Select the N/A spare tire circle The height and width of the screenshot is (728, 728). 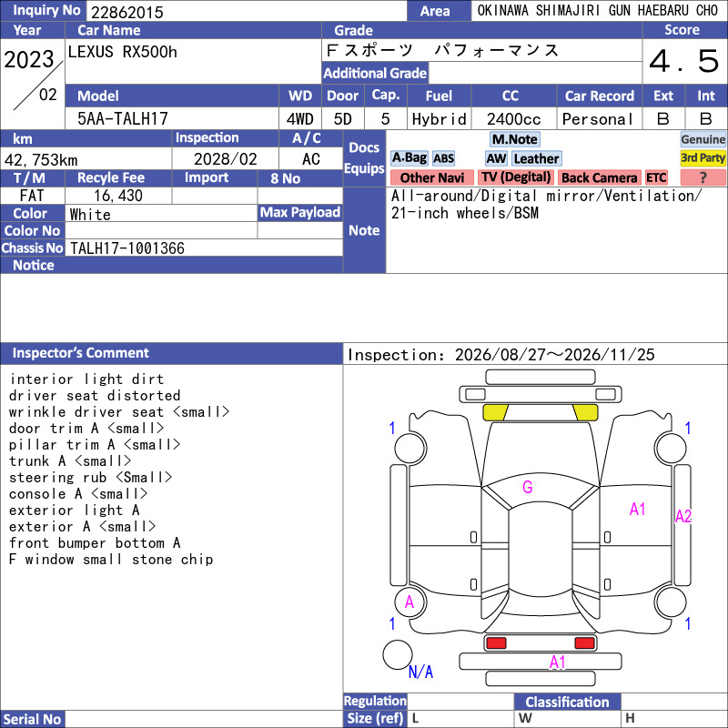[x=398, y=654]
